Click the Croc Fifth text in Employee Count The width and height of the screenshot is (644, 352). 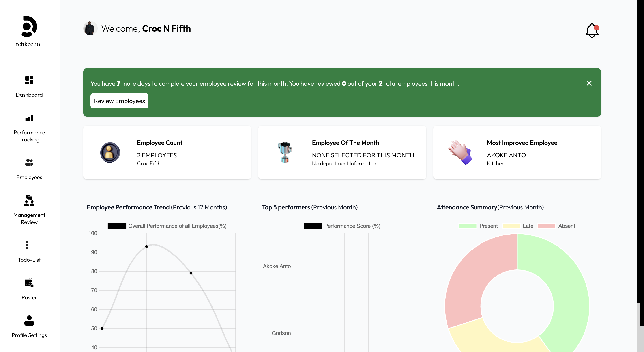click(x=149, y=163)
